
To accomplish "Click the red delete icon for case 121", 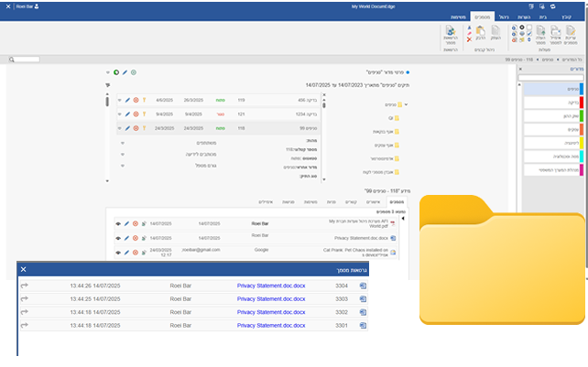I will [136, 114].
